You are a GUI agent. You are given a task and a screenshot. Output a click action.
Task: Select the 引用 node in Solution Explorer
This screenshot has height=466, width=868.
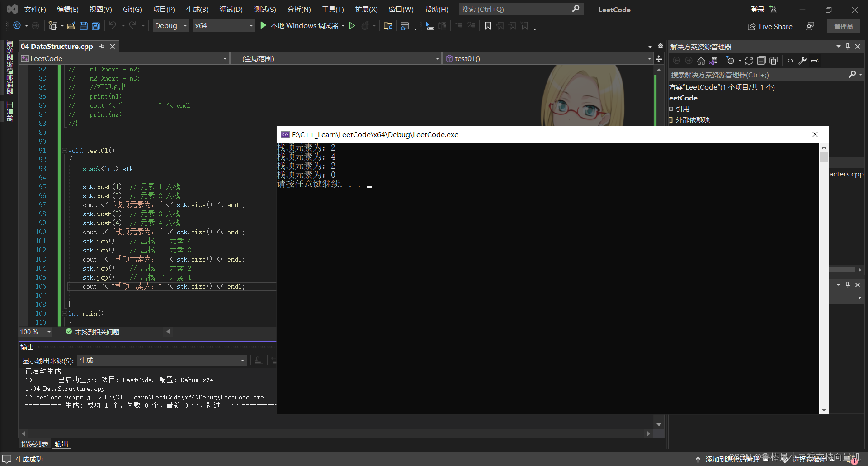tap(682, 109)
